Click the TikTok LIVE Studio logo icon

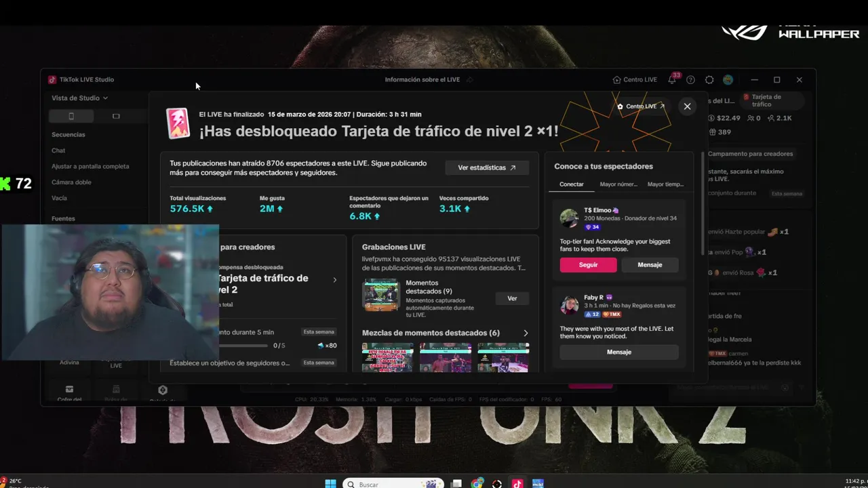pyautogui.click(x=52, y=79)
